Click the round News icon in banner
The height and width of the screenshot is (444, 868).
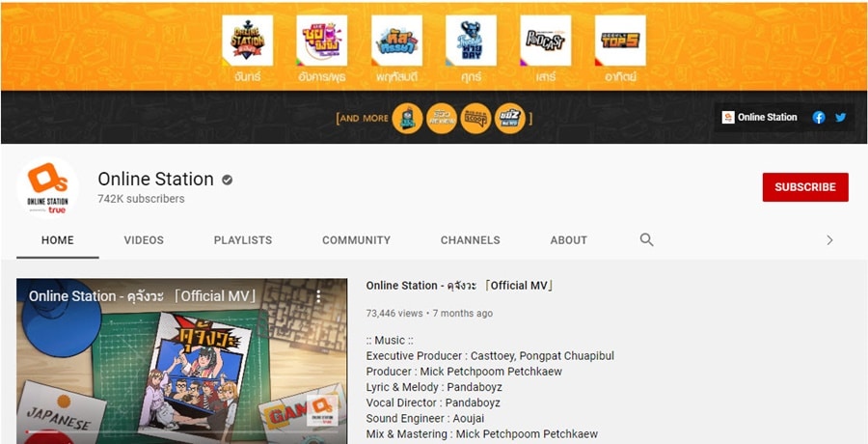pyautogui.click(x=510, y=118)
